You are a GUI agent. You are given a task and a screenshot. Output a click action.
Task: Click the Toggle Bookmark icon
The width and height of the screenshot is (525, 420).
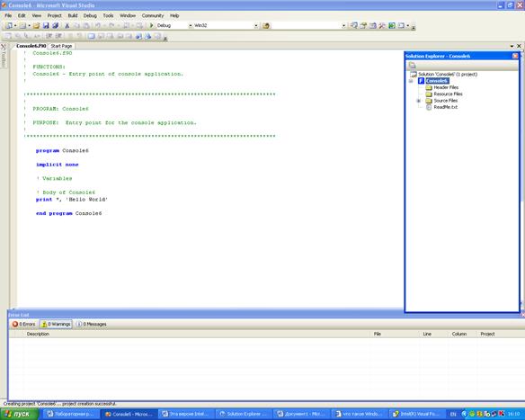coord(91,36)
